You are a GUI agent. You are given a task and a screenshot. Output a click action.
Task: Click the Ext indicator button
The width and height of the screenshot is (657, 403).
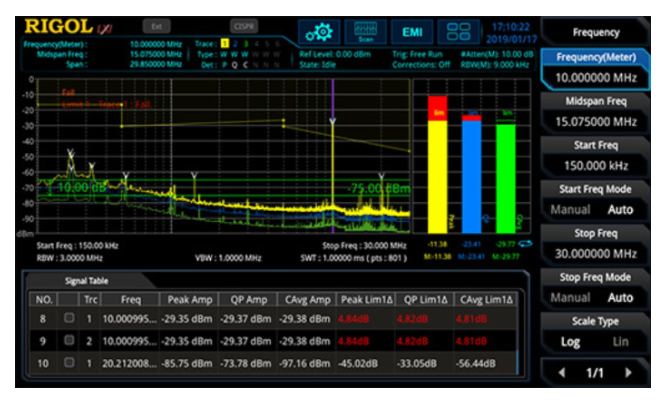point(156,26)
